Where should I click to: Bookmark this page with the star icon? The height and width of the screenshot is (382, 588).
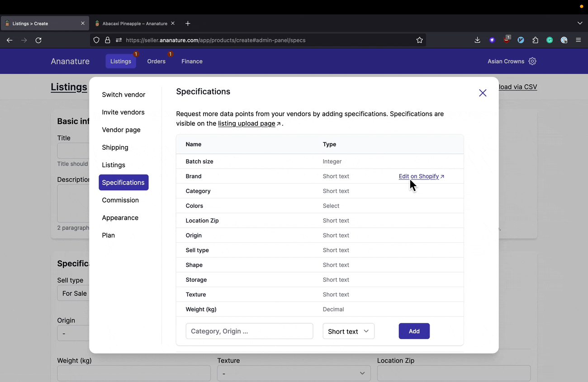(419, 40)
